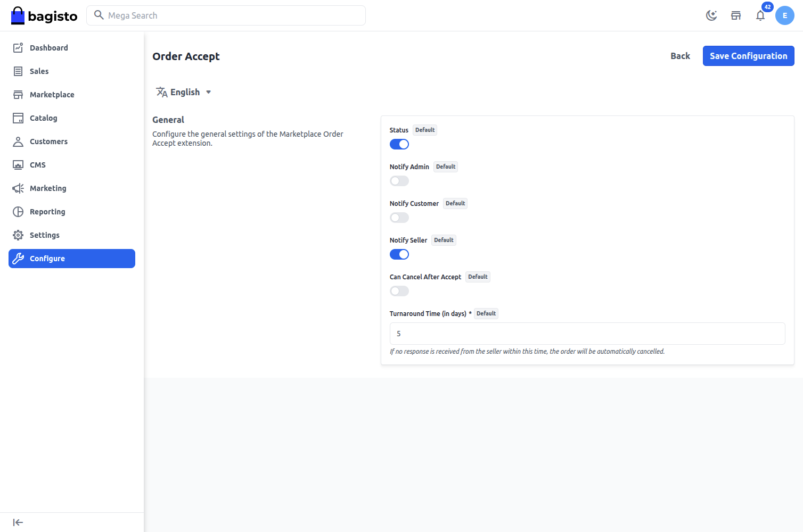Screen dimensions: 803x532
Task: Click Default tag beside Can Cancel After Accept
Action: click(478, 277)
